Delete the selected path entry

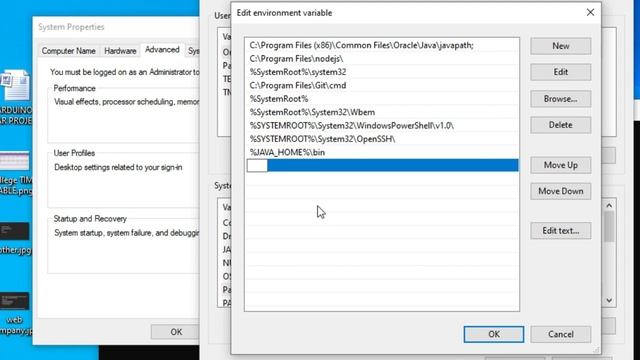560,125
